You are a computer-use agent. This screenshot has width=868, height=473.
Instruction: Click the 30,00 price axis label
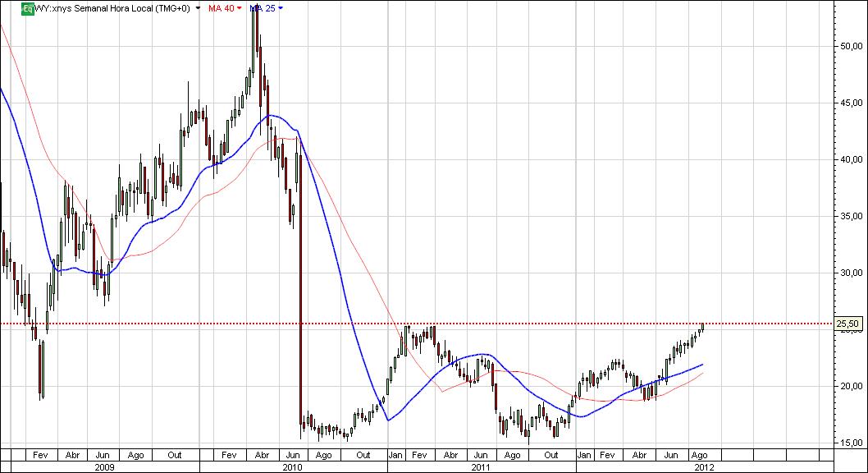(x=851, y=273)
